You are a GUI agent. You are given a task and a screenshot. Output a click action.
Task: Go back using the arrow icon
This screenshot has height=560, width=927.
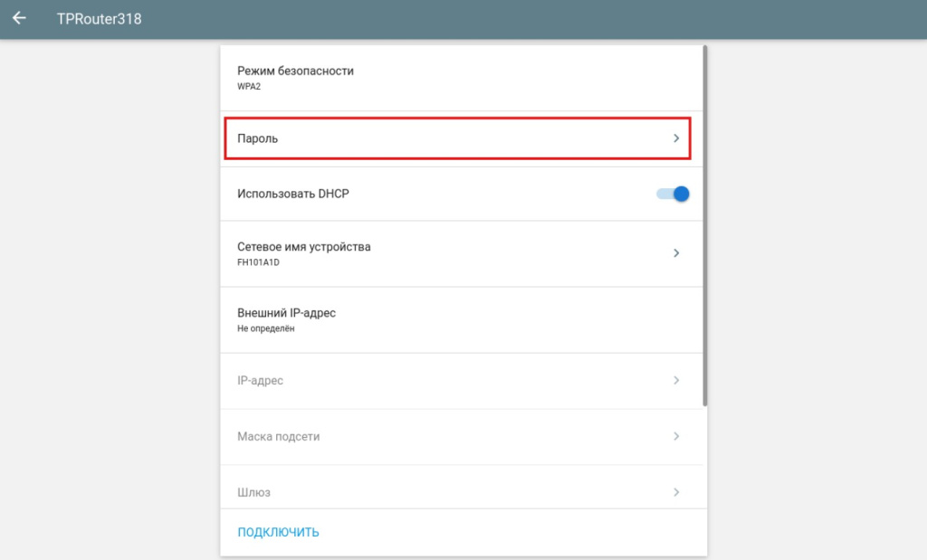click(x=19, y=18)
